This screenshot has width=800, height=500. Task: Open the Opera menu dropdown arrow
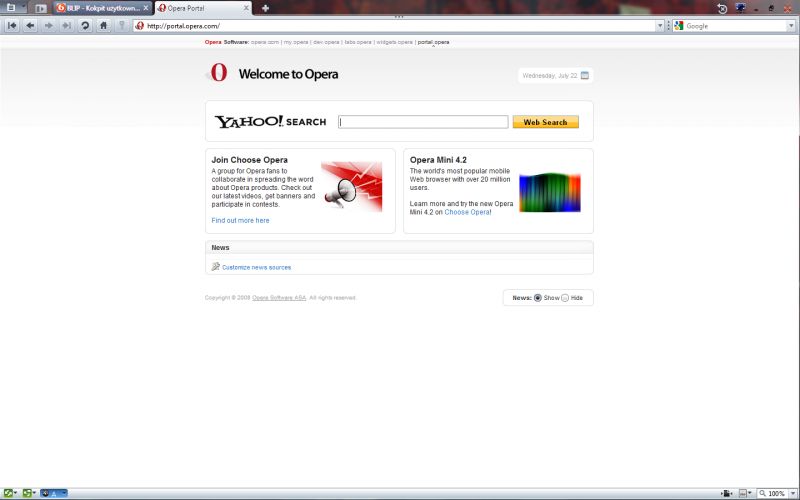tap(23, 8)
